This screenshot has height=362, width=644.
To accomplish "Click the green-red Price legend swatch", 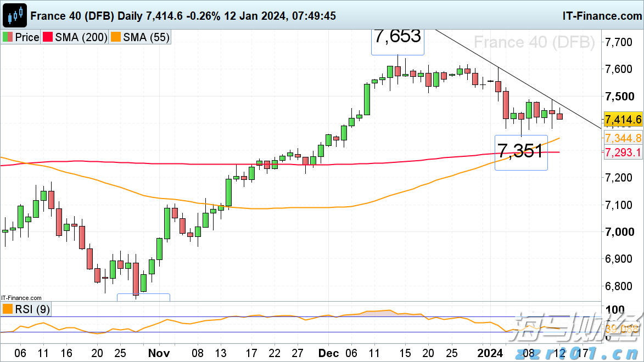I will pos(8,37).
